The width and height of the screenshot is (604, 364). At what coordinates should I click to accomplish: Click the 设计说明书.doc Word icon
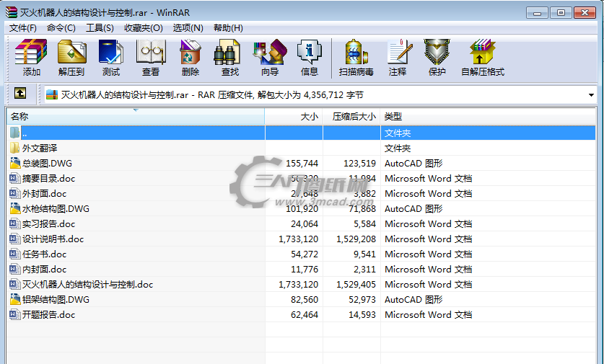click(x=14, y=239)
